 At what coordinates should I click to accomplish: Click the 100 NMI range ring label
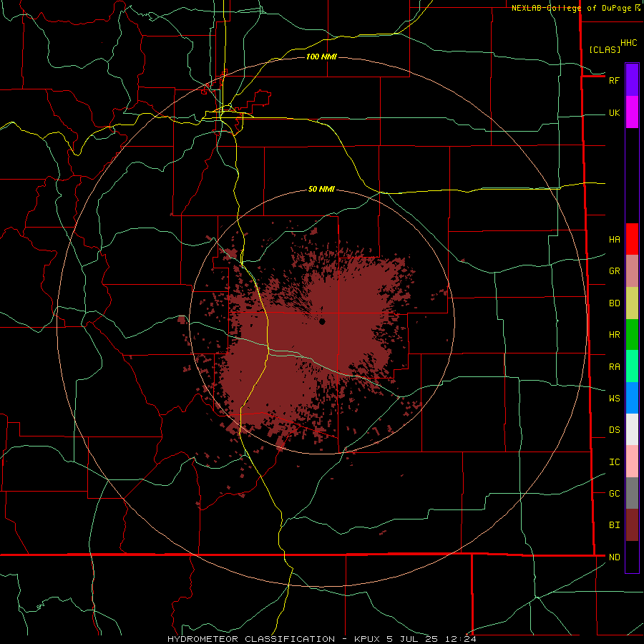tap(321, 57)
